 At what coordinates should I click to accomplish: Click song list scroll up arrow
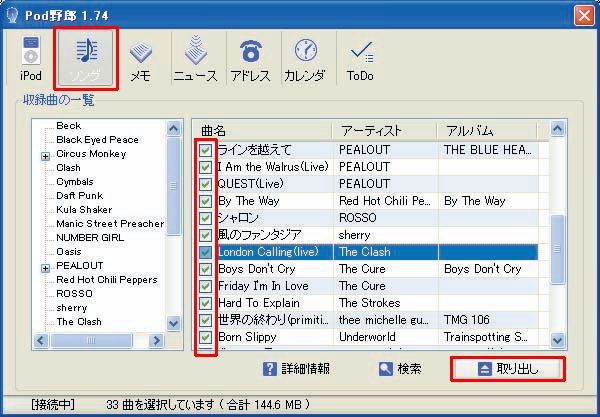tap(558, 129)
